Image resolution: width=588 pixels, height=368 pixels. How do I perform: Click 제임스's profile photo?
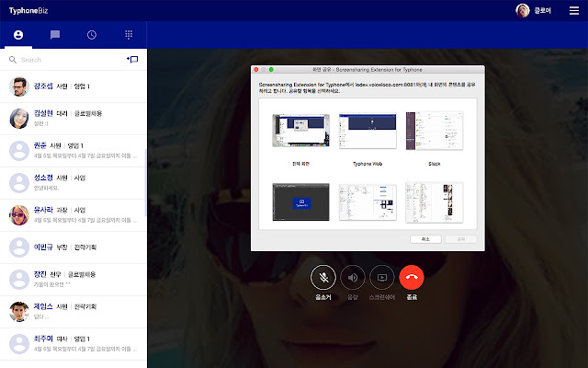coord(19,312)
